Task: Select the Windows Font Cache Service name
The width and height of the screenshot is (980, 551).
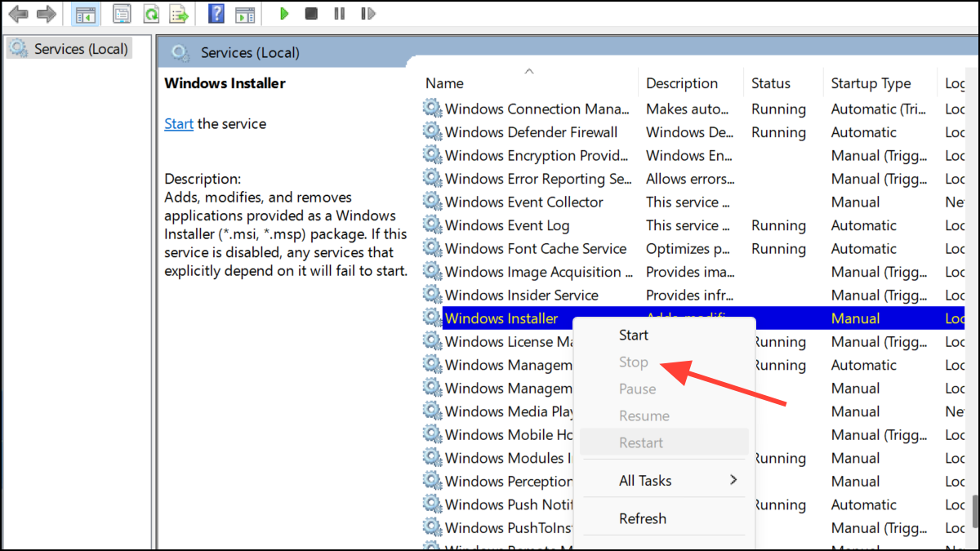Action: click(x=536, y=248)
